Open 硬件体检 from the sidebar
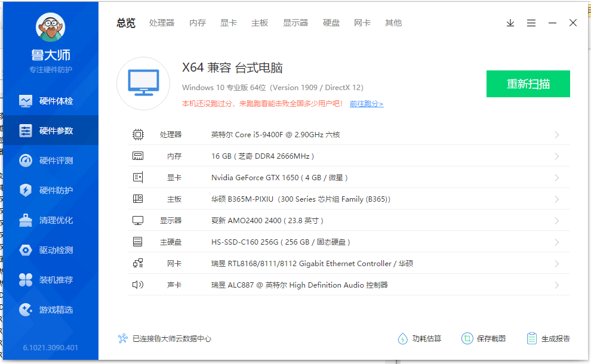The image size is (591, 364). [x=49, y=101]
